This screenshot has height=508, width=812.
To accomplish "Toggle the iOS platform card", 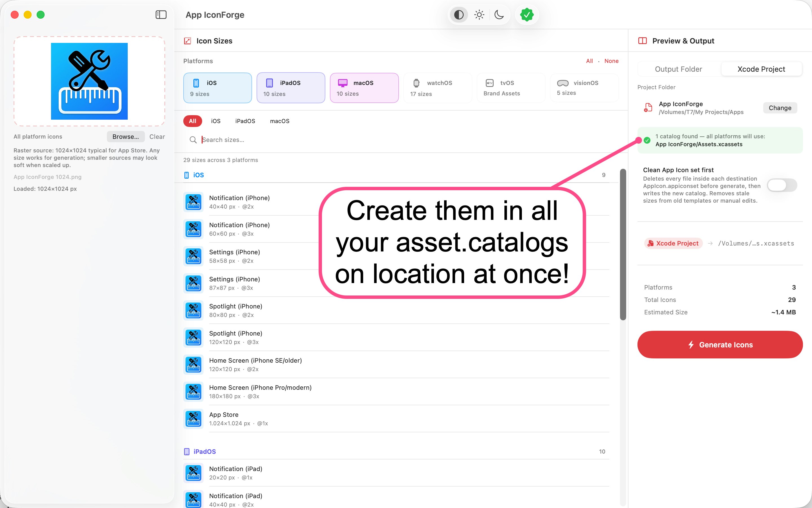I will pos(217,88).
